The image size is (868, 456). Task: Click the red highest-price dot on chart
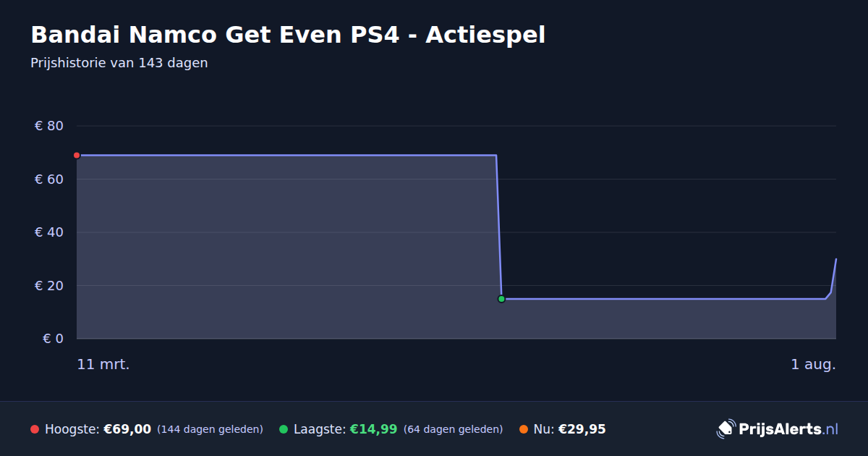(77, 156)
